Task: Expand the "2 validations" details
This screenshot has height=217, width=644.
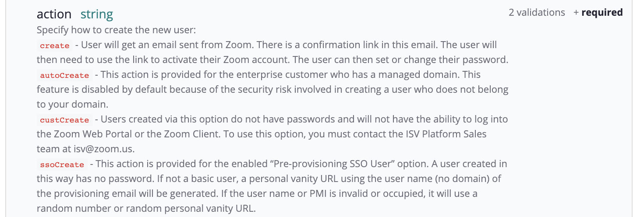Action: [x=537, y=13]
